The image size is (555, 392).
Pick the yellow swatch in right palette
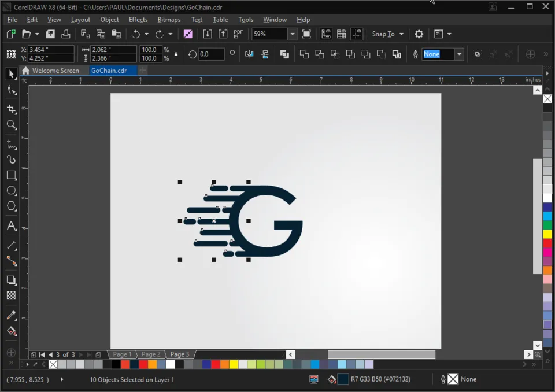pos(547,234)
